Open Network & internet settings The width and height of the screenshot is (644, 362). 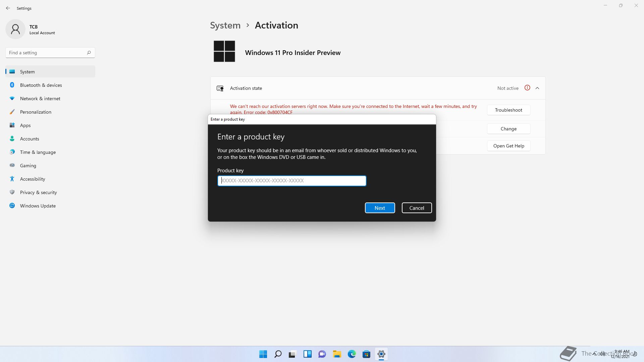(50, 99)
